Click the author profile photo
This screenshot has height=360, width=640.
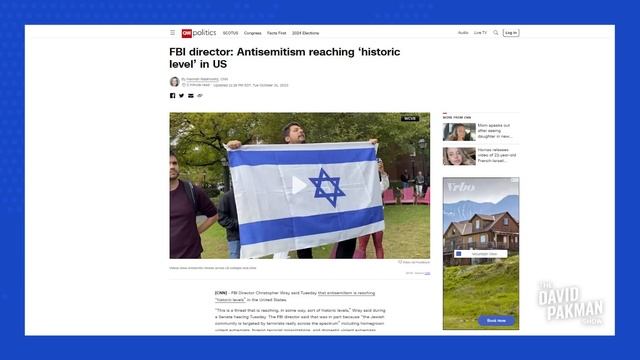(175, 82)
